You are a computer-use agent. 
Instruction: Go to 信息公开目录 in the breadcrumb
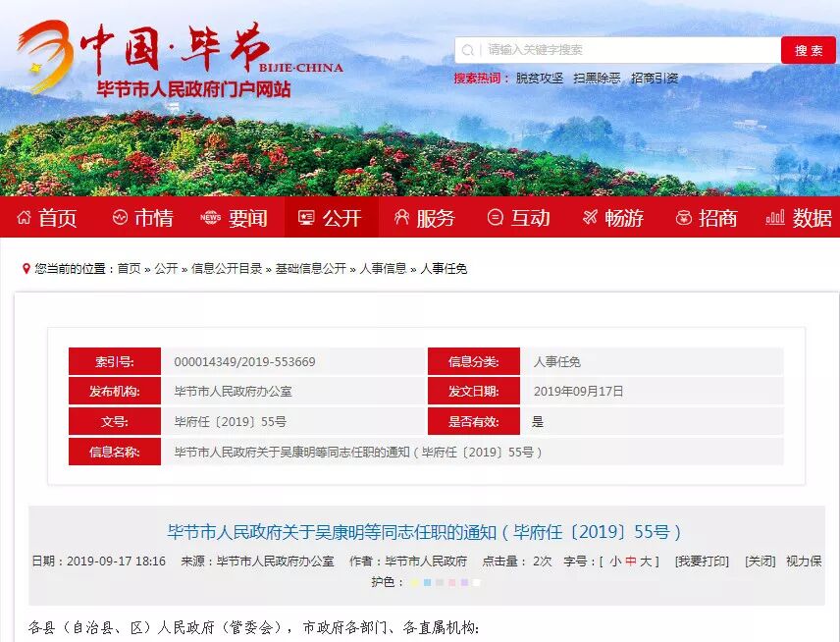[x=227, y=269]
